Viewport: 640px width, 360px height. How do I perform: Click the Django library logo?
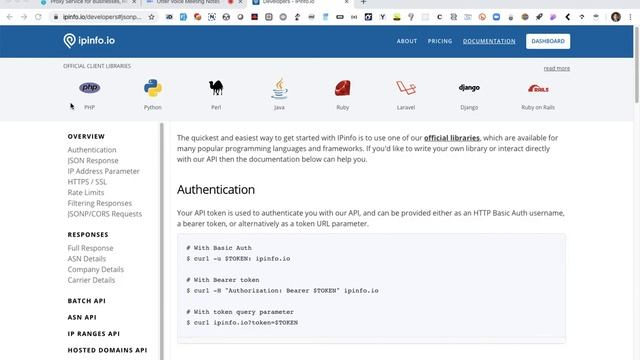pyautogui.click(x=469, y=87)
